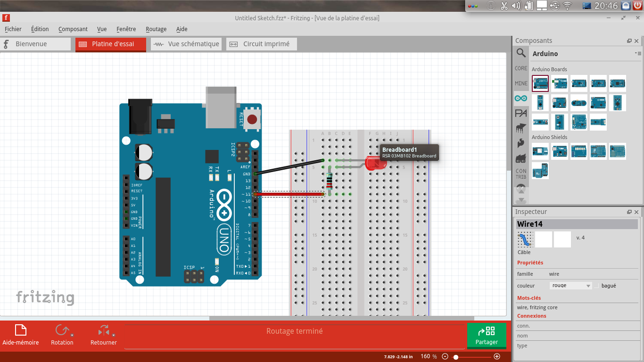Select the red LED on breadboard
Viewport: 644px width, 362px height.
click(376, 164)
